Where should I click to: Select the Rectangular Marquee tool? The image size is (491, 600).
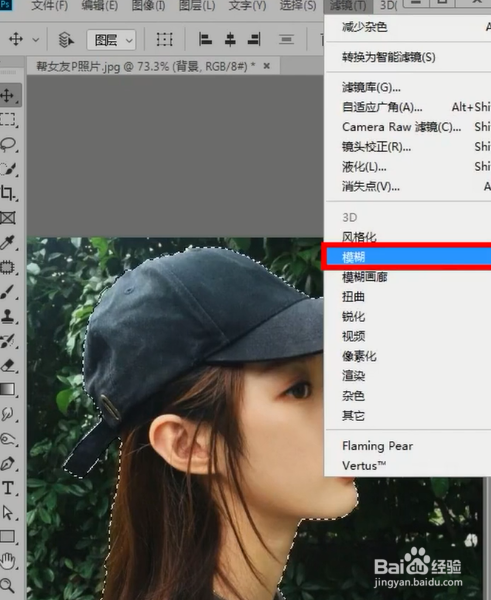click(x=8, y=119)
